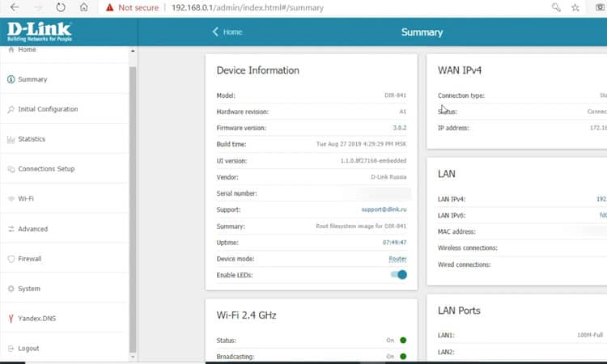
Task: Click the browser back arrow
Action: 15,7
